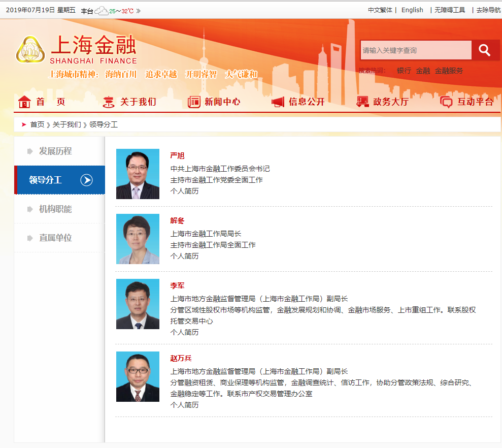This screenshot has height=448, width=502.
Task: Click the red arrow before 首页 breadcrumb
Action: [23, 124]
